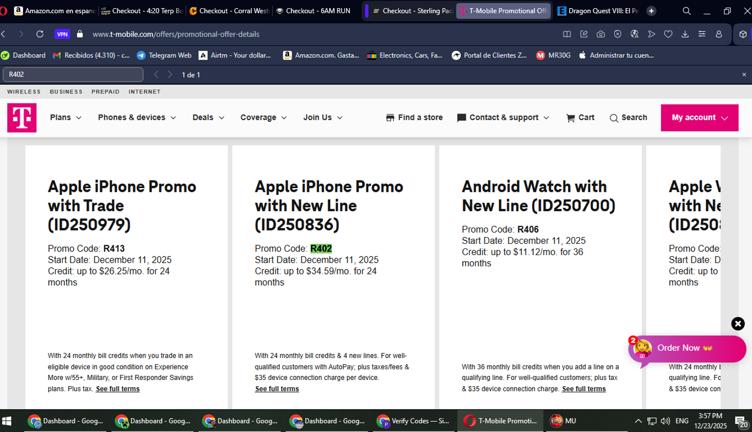
Task: Click the find-in-page field containing R402
Action: click(73, 74)
